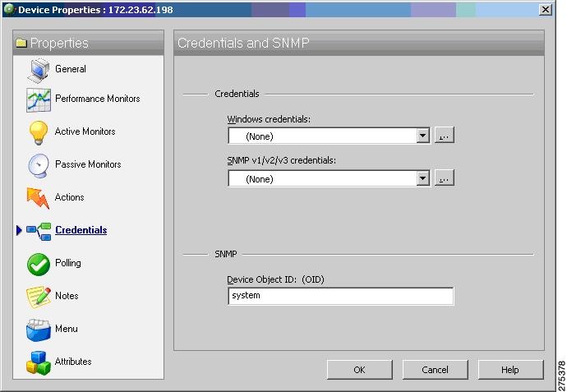The height and width of the screenshot is (392, 567).
Task: Expand the SNMP v1/v2/v3 credentials dropdown arrow
Action: tap(422, 178)
